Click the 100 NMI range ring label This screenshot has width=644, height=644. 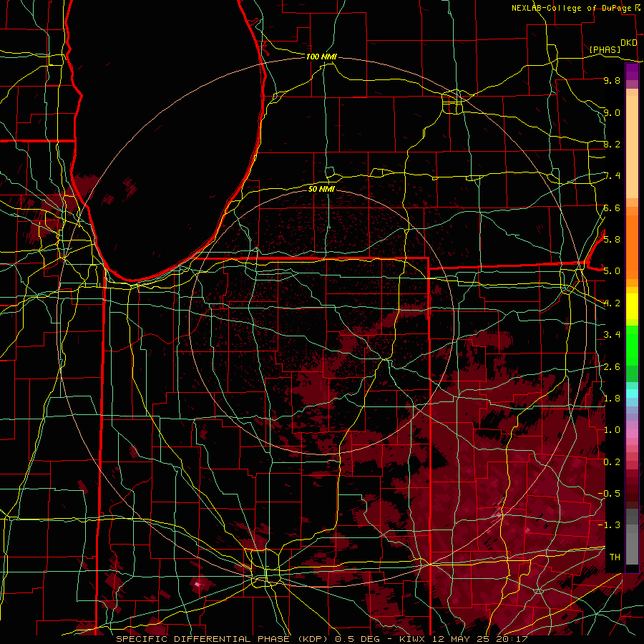(x=321, y=57)
